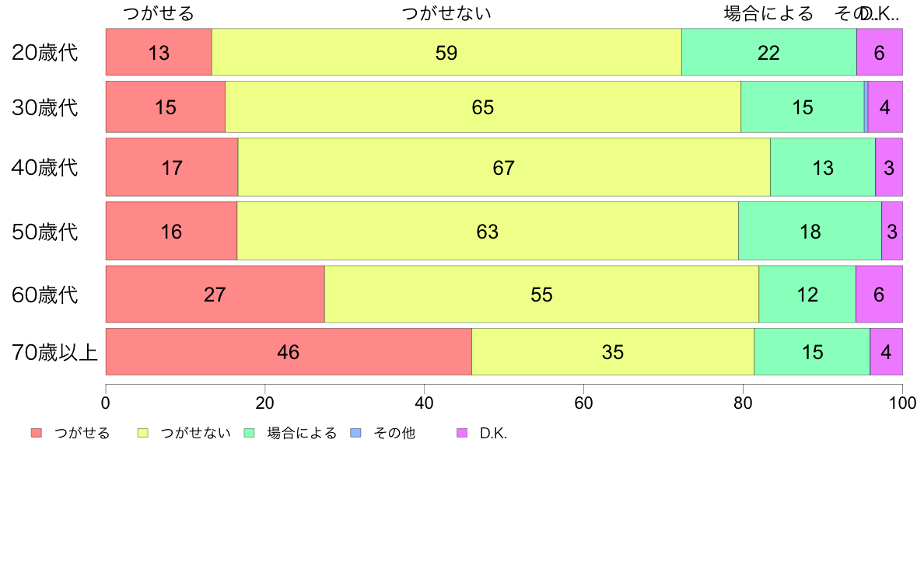Screen dimensions: 924x572
Task: Click the blue その他 legend swatch
Action: tap(356, 433)
